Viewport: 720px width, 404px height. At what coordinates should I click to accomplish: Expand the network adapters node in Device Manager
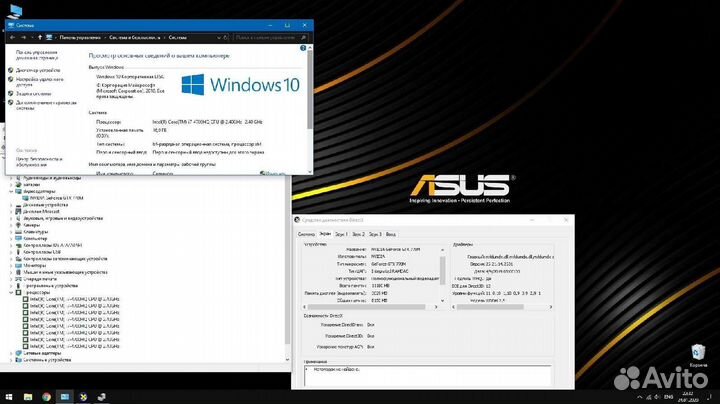coord(11,354)
